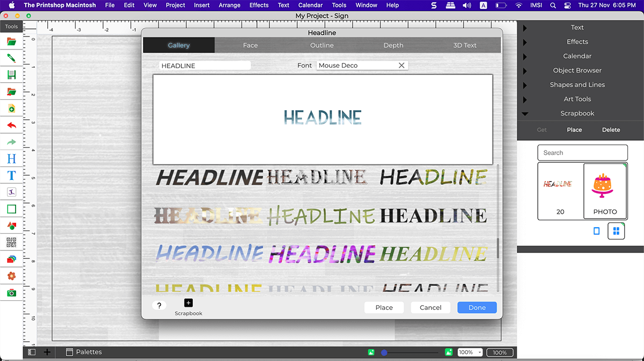Switch scrapbook to grid view
Image resolution: width=644 pixels, height=361 pixels.
(x=616, y=231)
